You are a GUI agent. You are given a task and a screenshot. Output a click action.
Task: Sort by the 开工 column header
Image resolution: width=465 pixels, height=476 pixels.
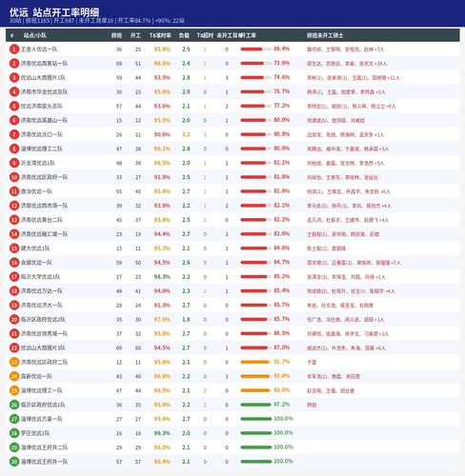pyautogui.click(x=135, y=35)
